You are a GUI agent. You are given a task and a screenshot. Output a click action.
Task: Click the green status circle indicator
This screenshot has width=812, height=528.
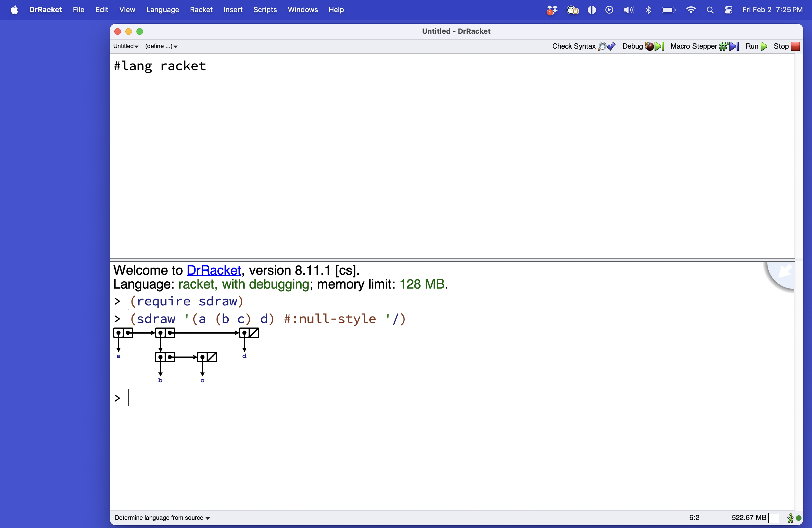tap(799, 518)
